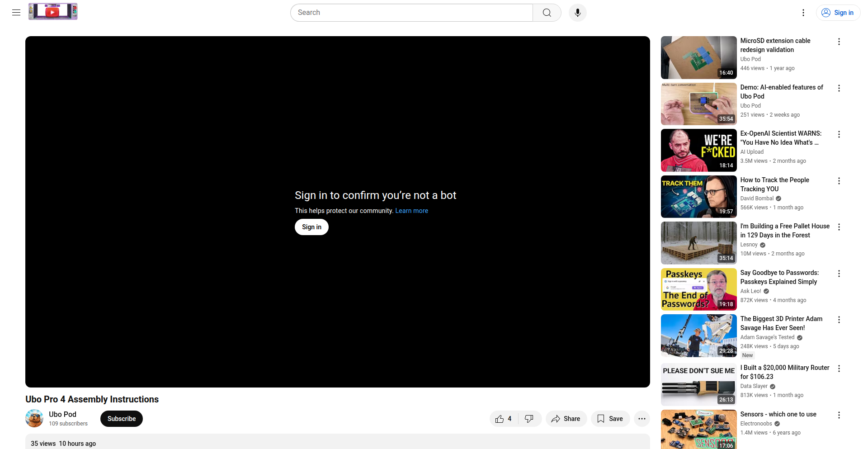Open title 'Ex-OpenAI Scientist WARNS'
This screenshot has height=449, width=868.
click(781, 138)
